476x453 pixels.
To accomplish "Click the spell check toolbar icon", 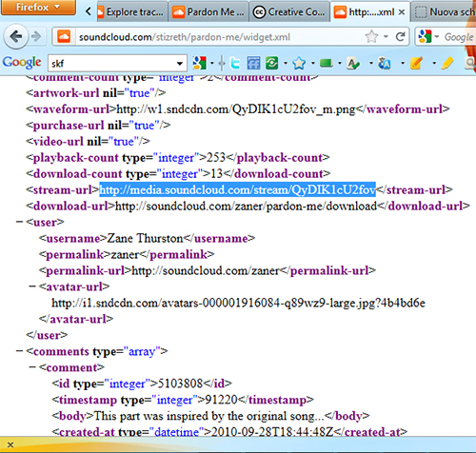I will (x=353, y=64).
